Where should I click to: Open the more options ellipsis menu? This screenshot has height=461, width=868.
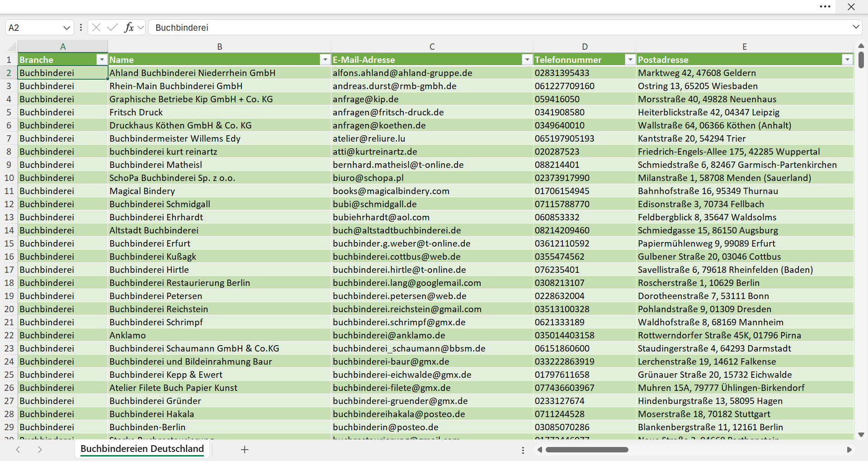point(825,7)
